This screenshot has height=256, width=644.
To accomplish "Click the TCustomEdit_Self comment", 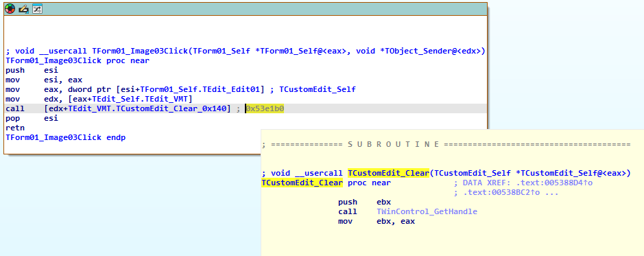I will pos(318,89).
